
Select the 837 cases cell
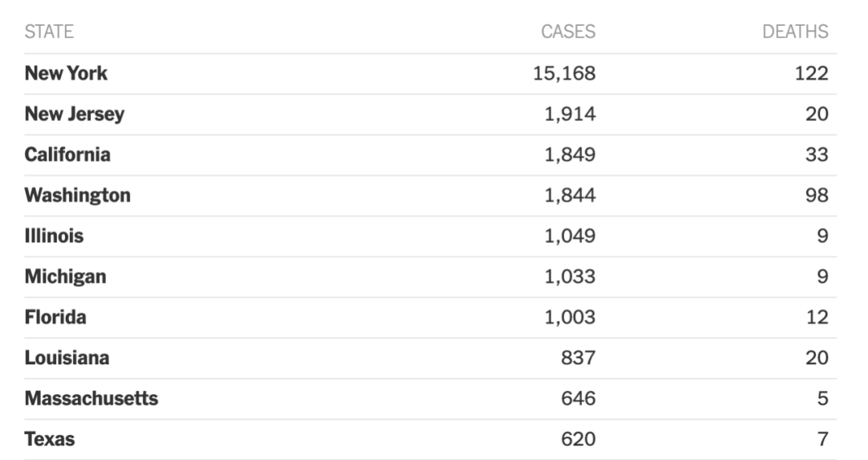point(578,358)
